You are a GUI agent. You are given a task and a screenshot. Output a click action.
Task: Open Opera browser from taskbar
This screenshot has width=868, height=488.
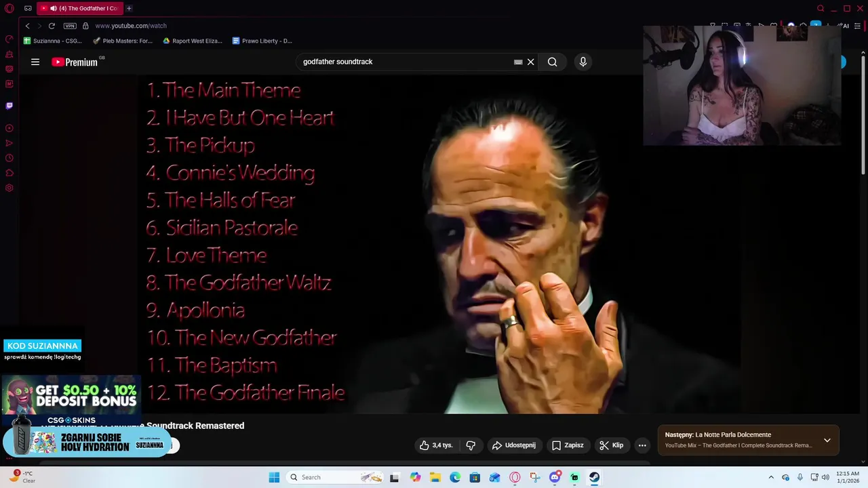pos(515,477)
